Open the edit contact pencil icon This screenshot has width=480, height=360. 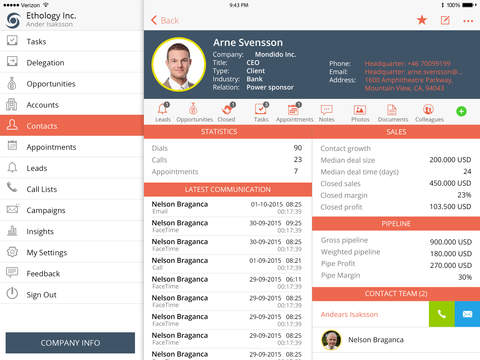click(x=445, y=20)
